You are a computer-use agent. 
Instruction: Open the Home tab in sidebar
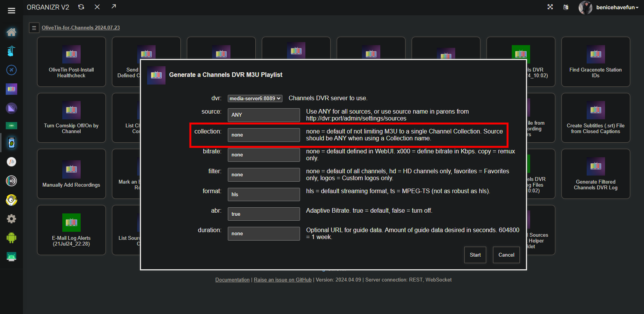11,32
